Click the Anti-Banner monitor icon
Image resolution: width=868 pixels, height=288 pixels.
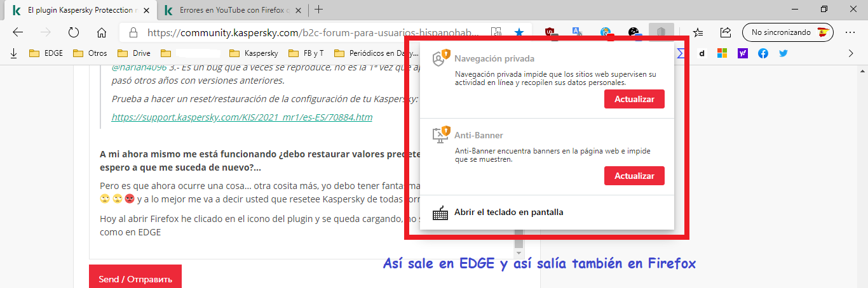click(441, 134)
